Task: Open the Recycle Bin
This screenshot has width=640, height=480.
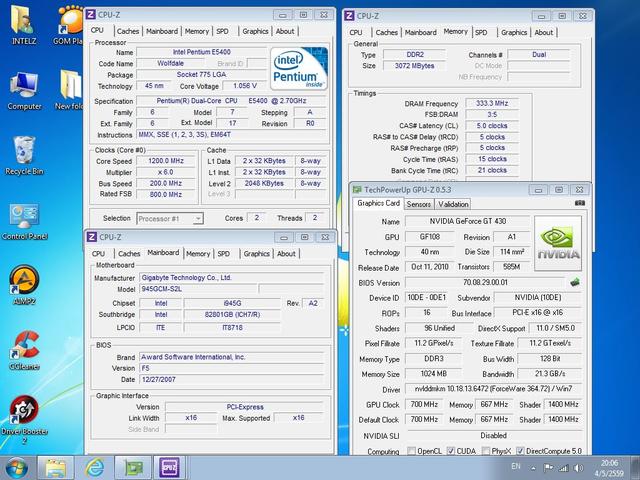Action: [x=24, y=156]
